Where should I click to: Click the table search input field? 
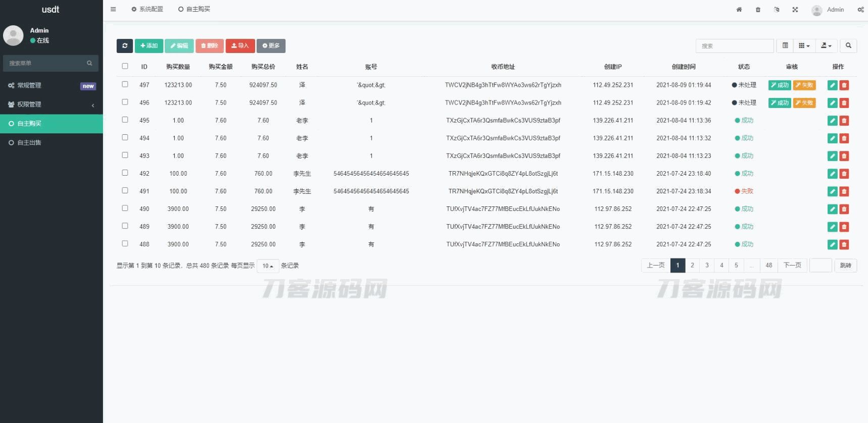pos(734,46)
